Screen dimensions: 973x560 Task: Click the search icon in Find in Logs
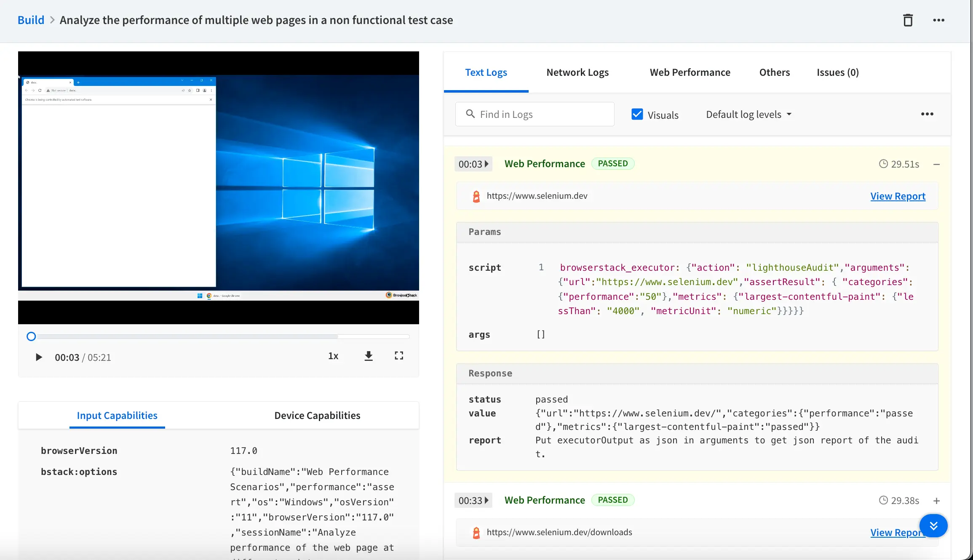pos(470,114)
